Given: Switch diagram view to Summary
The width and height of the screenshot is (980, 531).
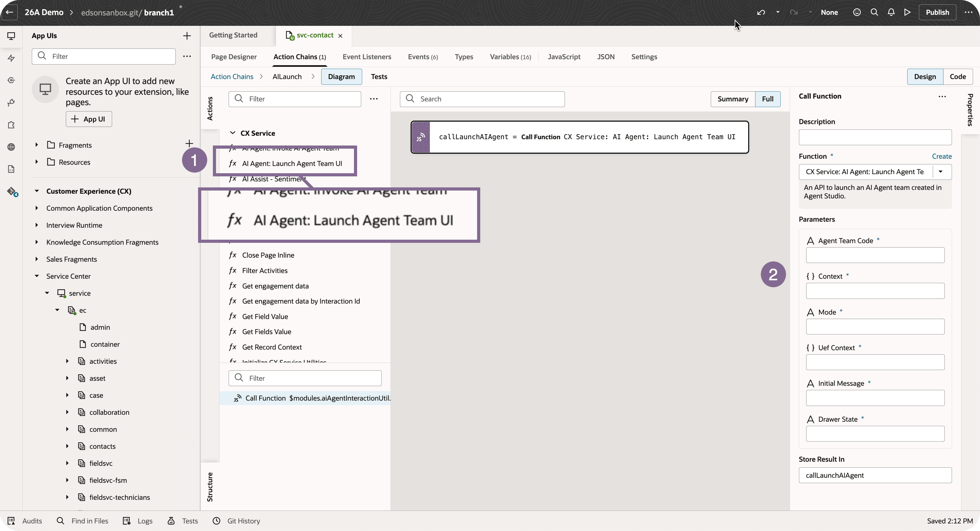Looking at the screenshot, I should pos(732,99).
